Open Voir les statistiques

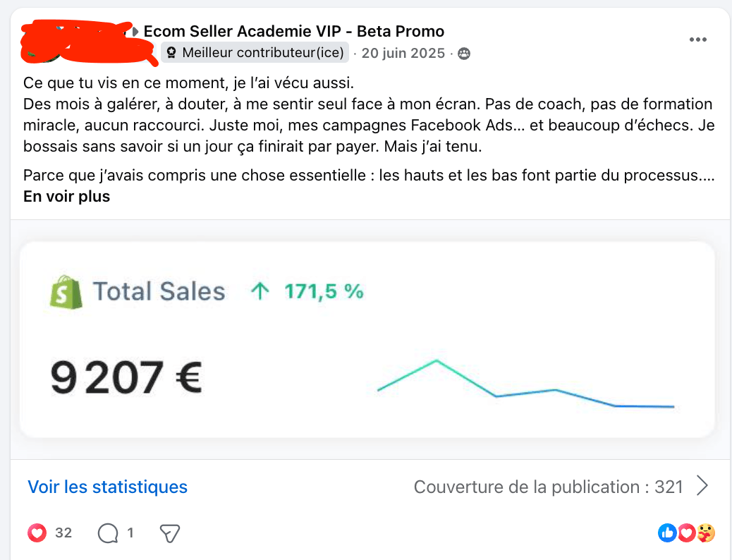click(107, 487)
